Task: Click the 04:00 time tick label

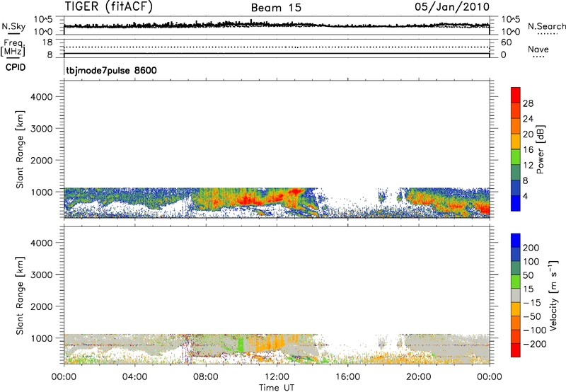Action: (134, 377)
